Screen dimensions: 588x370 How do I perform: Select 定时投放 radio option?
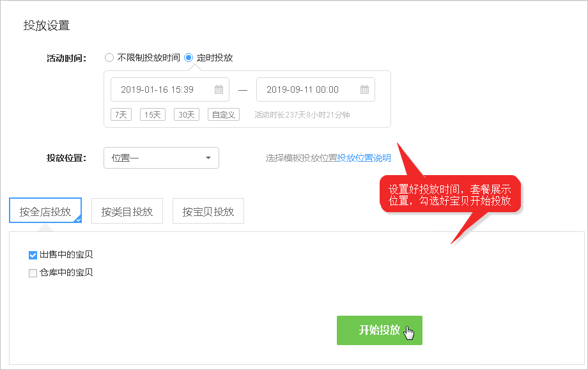click(x=189, y=58)
